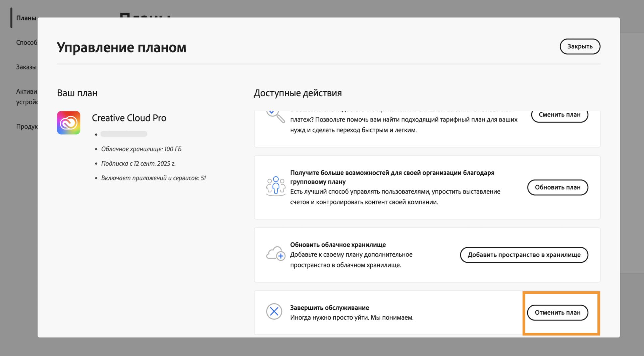644x356 pixels.
Task: Click Добавить пространство в хранилище
Action: (x=524, y=255)
